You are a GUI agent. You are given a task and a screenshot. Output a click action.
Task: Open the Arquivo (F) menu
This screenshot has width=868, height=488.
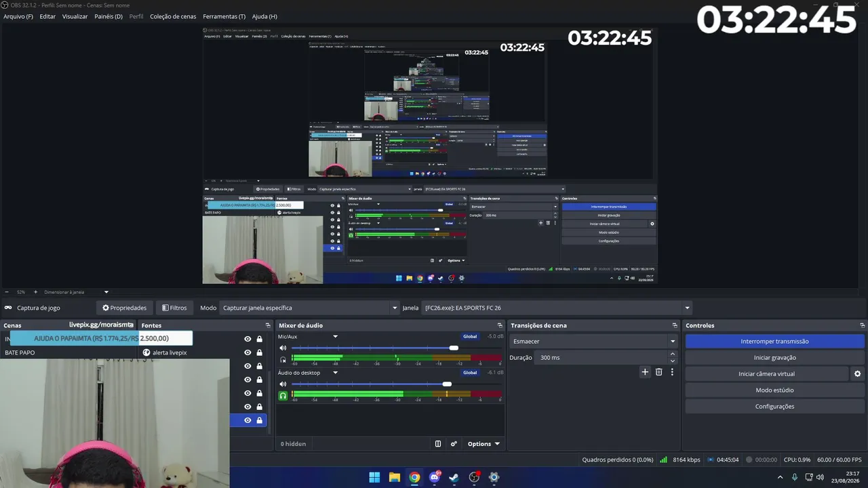point(18,16)
